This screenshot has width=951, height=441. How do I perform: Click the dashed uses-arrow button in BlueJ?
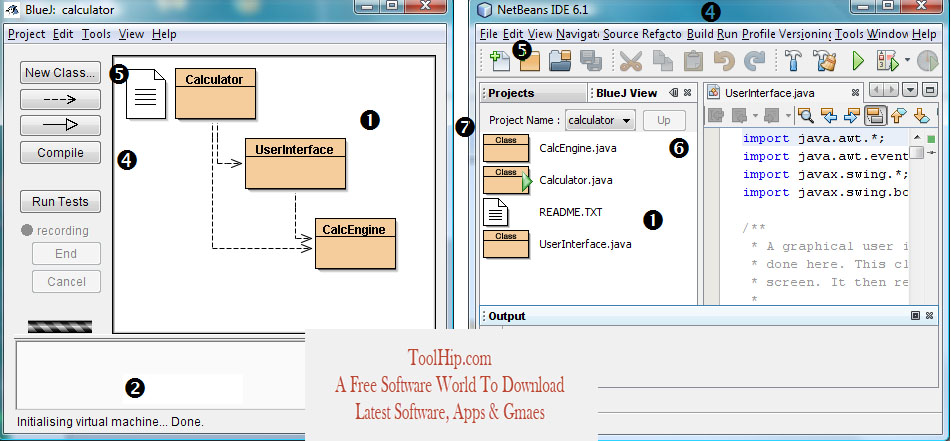[60, 99]
